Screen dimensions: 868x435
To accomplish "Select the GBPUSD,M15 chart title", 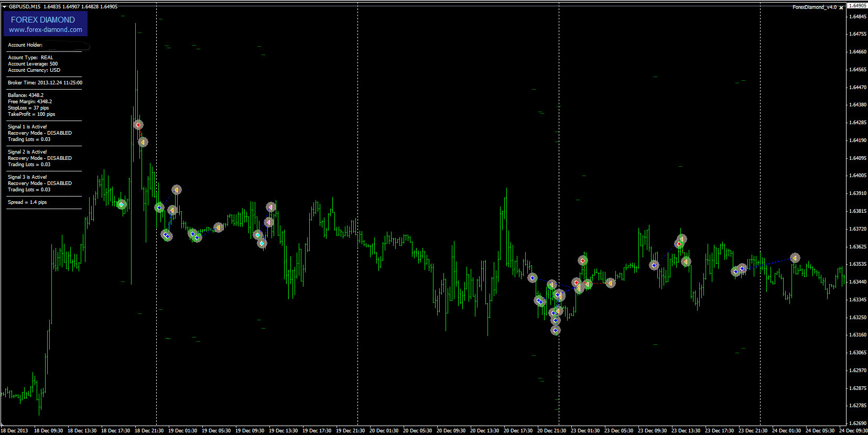I will 25,7.
